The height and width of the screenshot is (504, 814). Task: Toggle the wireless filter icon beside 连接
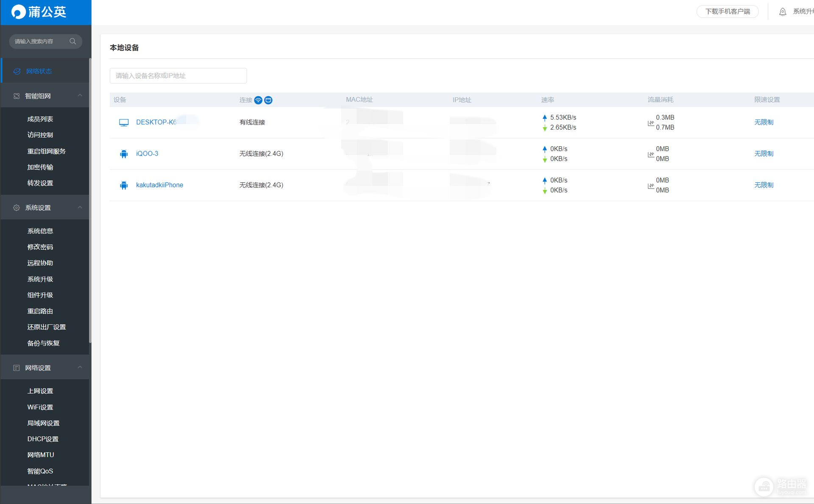point(258,100)
